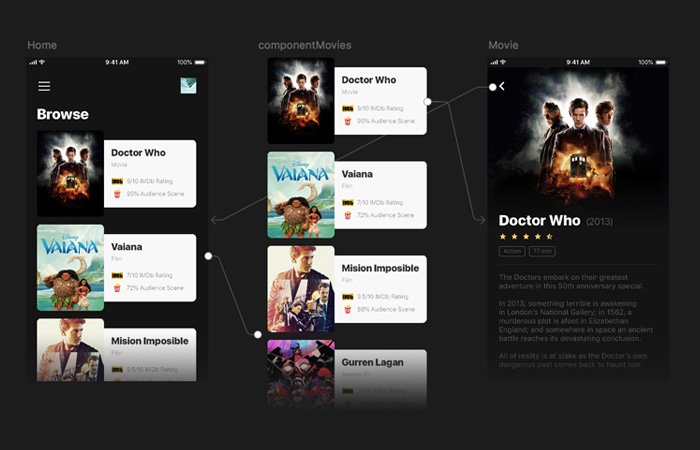Click Mision Imposible poster in componentMovies
The width and height of the screenshot is (700, 450).
pos(301,289)
